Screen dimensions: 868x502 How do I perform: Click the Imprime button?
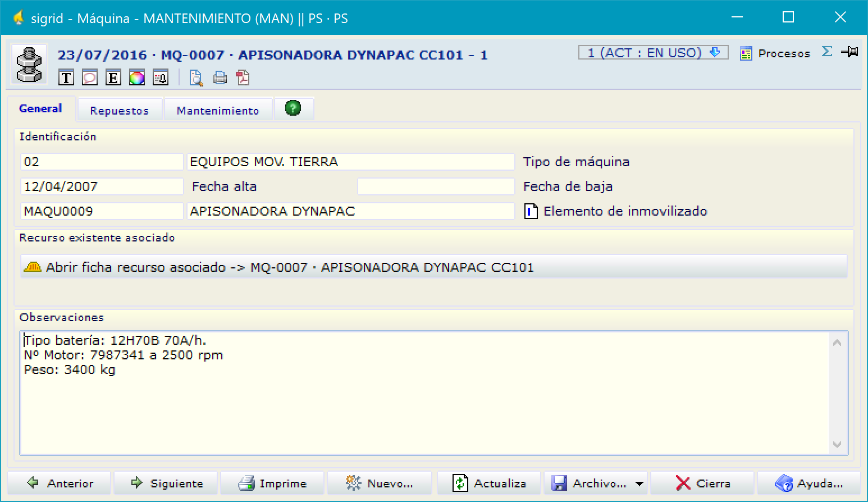click(272, 483)
